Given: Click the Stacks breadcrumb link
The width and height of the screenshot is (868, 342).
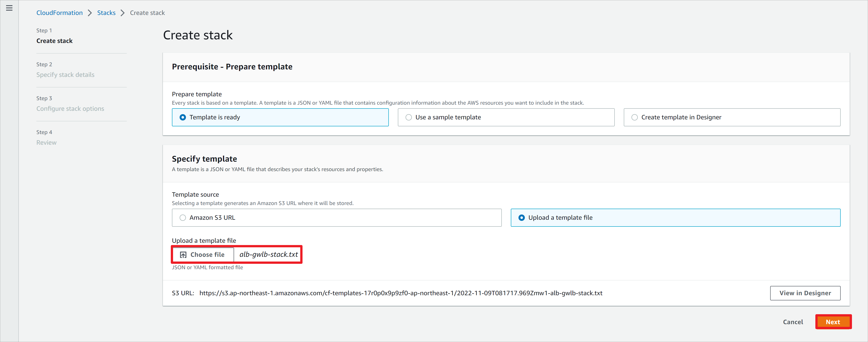Looking at the screenshot, I should [x=106, y=12].
